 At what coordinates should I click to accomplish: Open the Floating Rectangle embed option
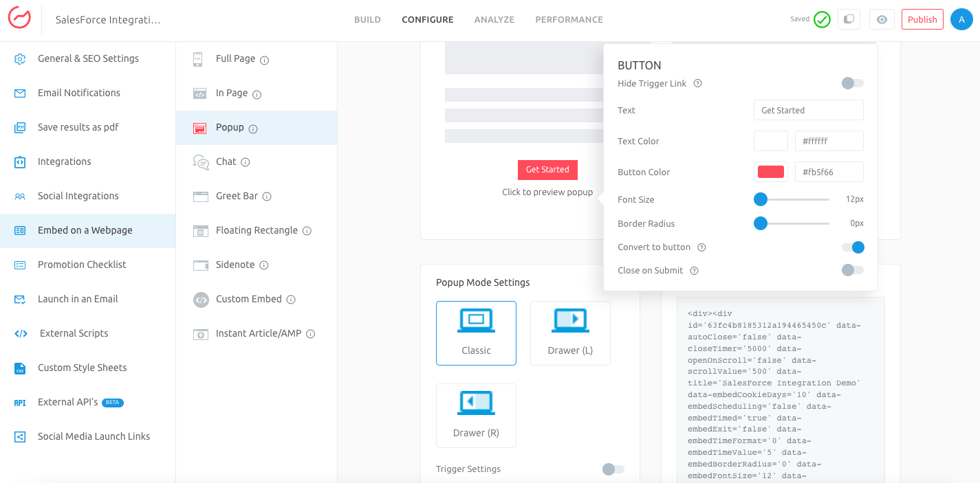coord(257,231)
